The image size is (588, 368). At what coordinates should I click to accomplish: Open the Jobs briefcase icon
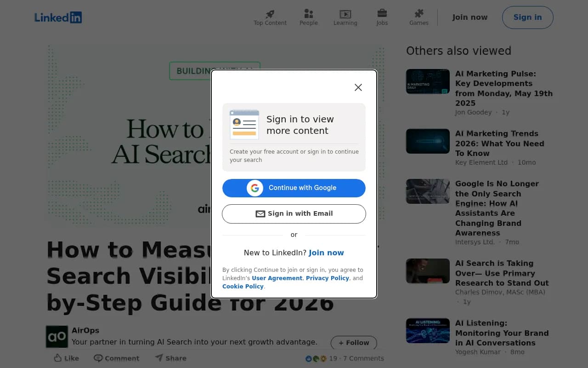tap(382, 13)
